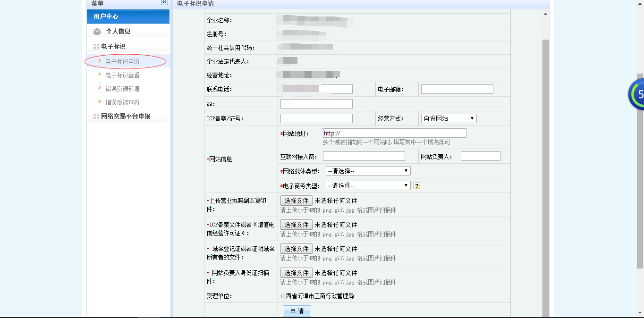Click the 申请 submit button
The image size is (644, 318).
tap(297, 311)
